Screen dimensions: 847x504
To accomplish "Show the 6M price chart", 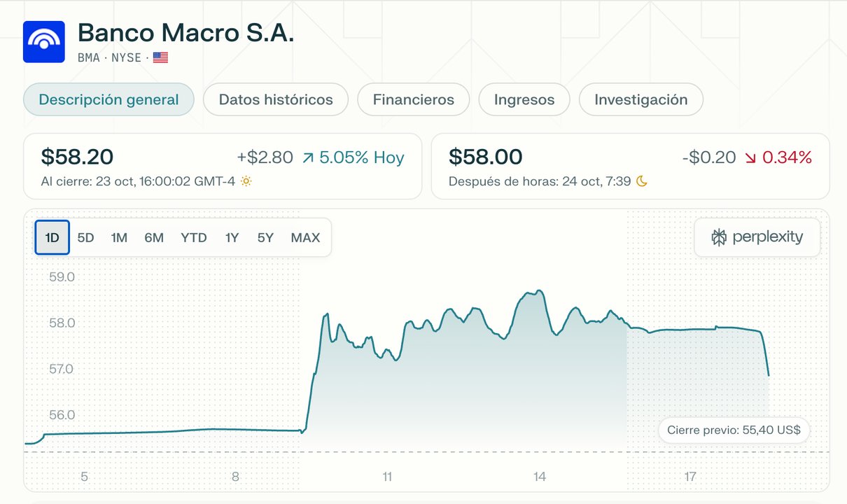I will pos(154,237).
